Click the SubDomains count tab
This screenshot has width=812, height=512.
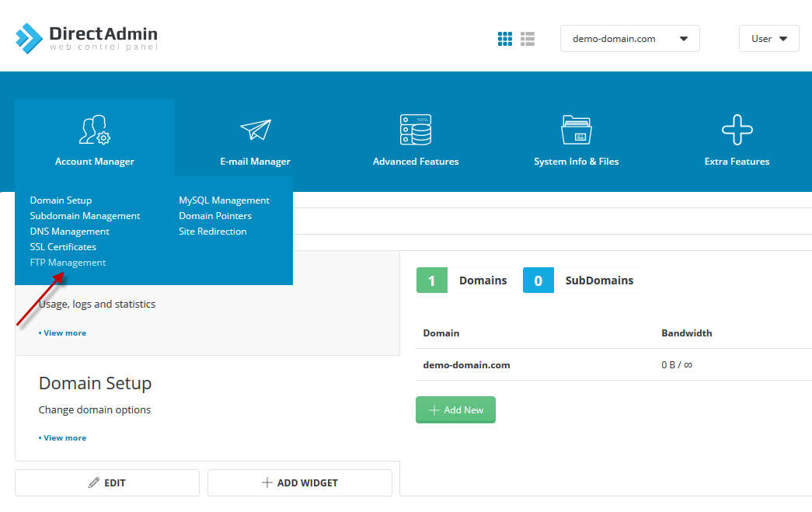click(x=584, y=280)
